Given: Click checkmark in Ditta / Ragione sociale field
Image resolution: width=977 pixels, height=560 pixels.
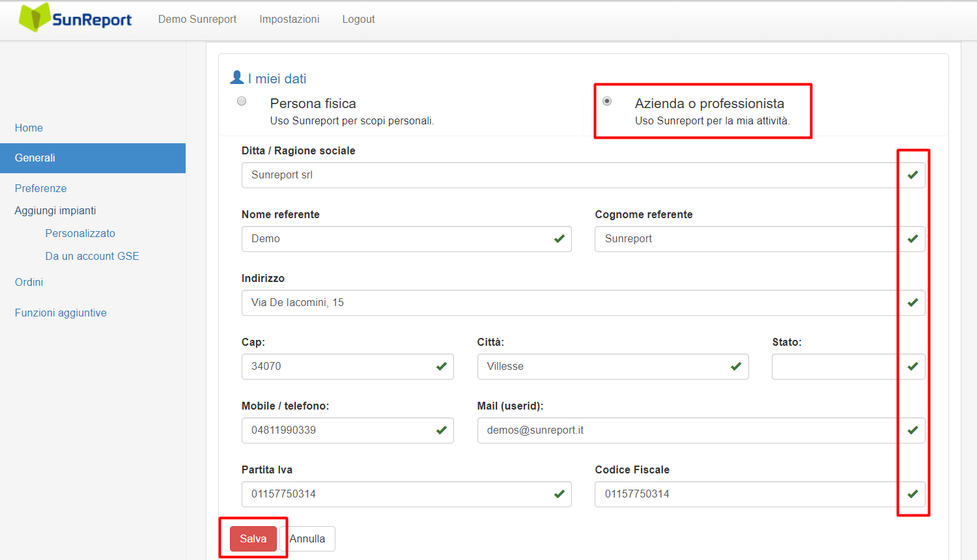Looking at the screenshot, I should pos(913,175).
